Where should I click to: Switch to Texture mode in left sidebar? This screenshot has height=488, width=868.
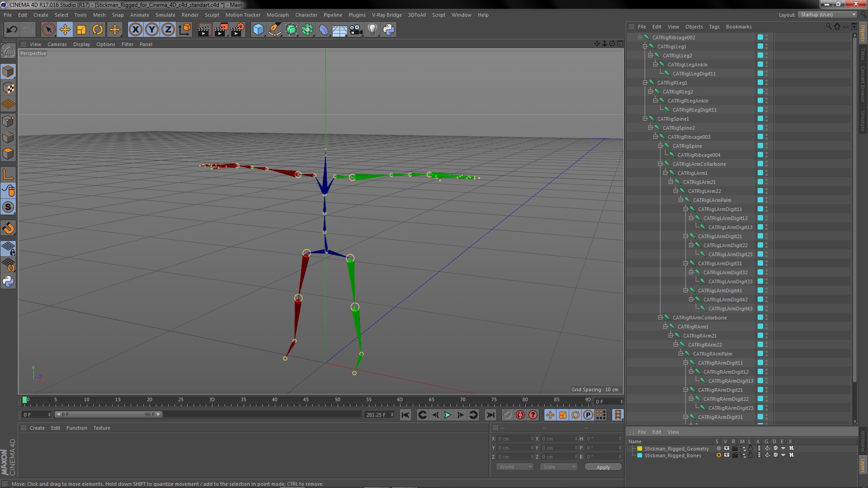tap(8, 88)
